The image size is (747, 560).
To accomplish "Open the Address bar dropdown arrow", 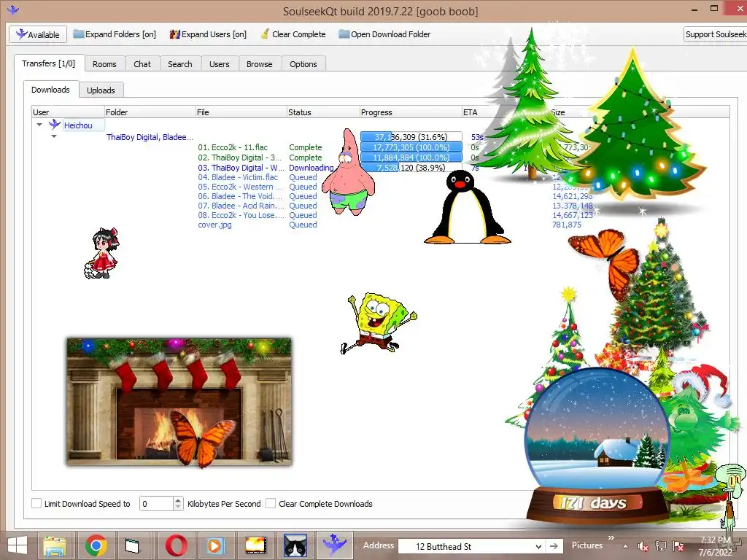I will coord(538,546).
